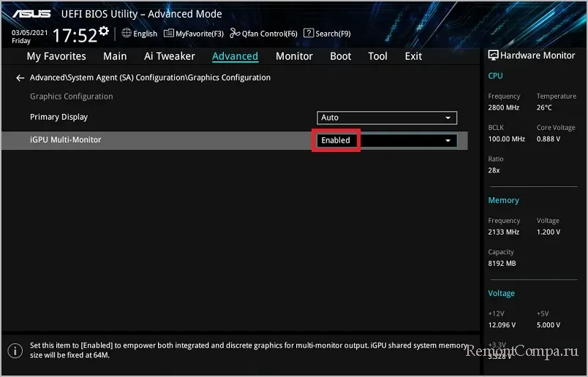The image size is (588, 377).
Task: Click the Enabled value for iGPU Multi-Monitor
Action: pyautogui.click(x=336, y=140)
